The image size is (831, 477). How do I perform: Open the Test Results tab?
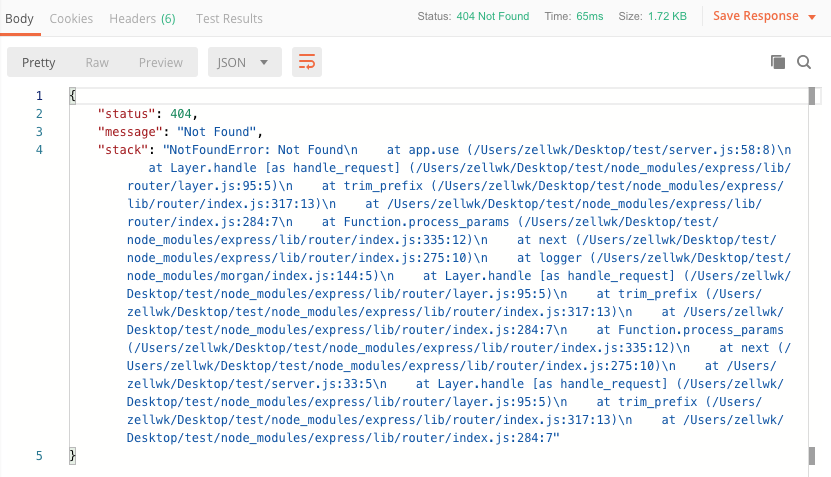[229, 18]
